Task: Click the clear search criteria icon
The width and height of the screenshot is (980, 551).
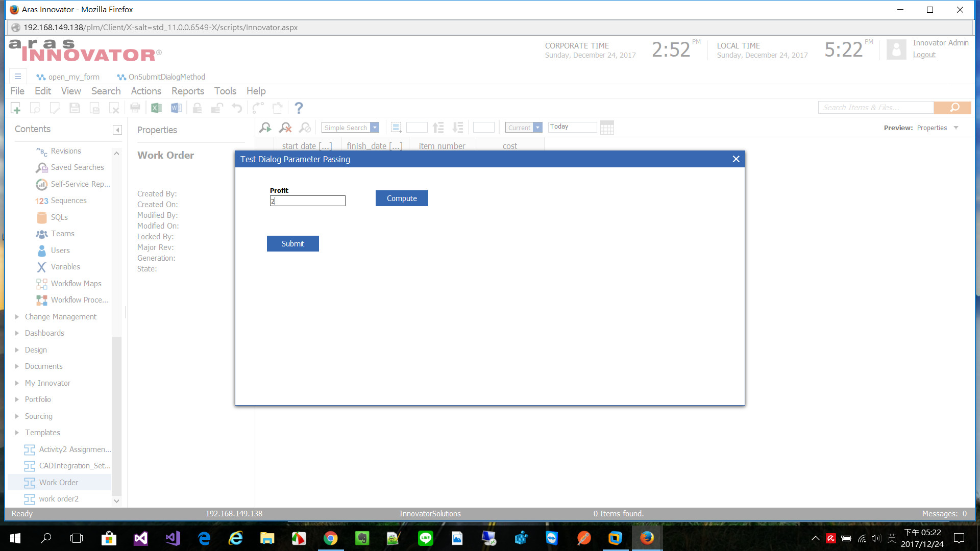Action: click(285, 128)
